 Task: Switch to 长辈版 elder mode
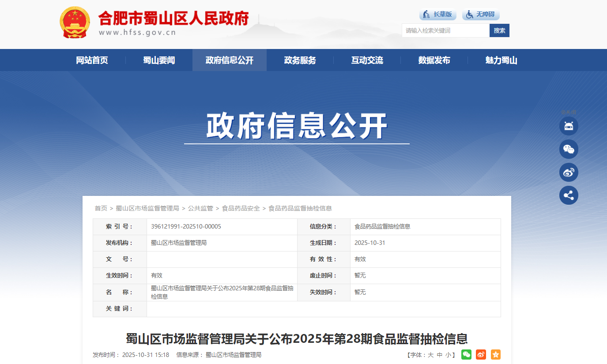(437, 15)
